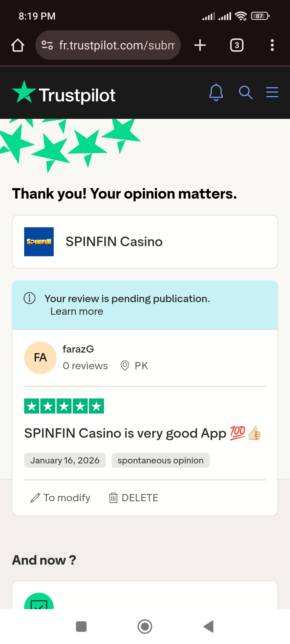Image resolution: width=290 pixels, height=644 pixels.
Task: Tap the info icon in pending notice
Action: pos(30,298)
